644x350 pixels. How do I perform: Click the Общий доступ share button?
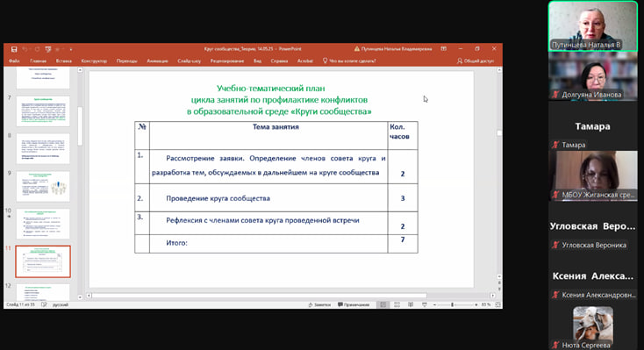point(476,61)
